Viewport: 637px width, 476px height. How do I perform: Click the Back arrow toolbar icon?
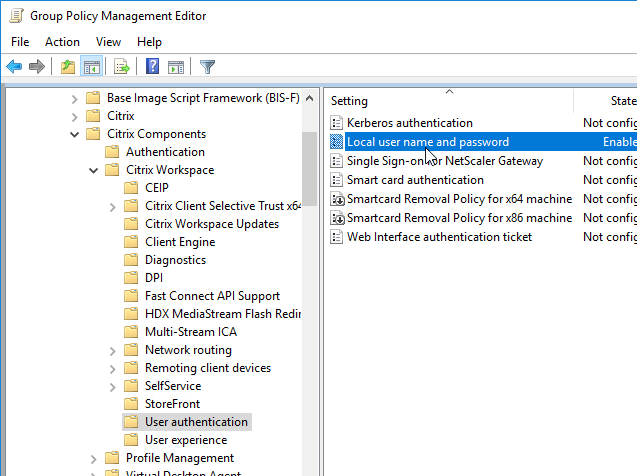point(14,67)
